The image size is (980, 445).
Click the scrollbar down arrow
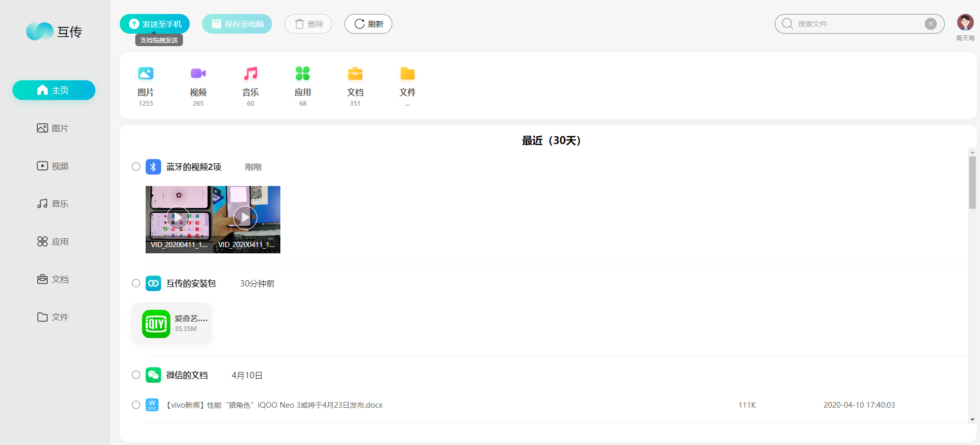click(x=972, y=420)
